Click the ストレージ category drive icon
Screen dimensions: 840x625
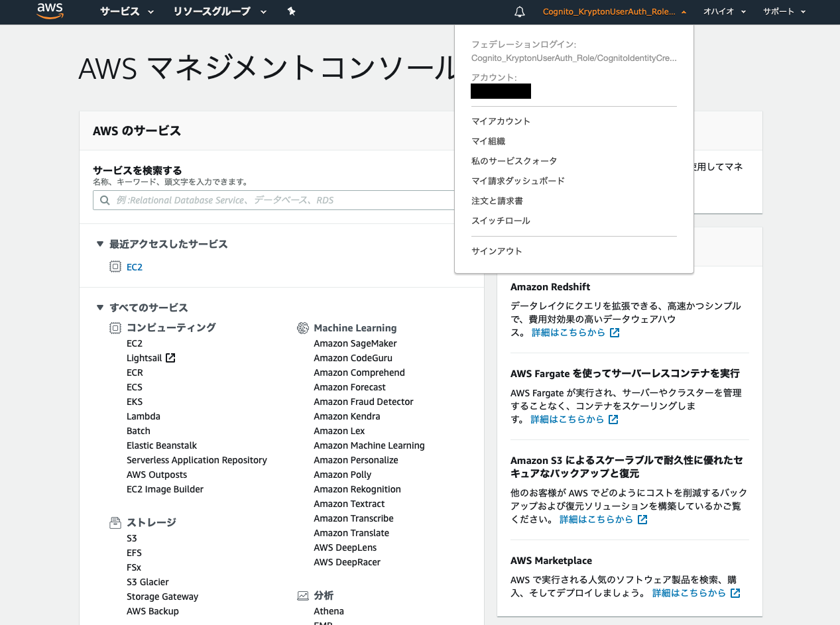tap(115, 522)
